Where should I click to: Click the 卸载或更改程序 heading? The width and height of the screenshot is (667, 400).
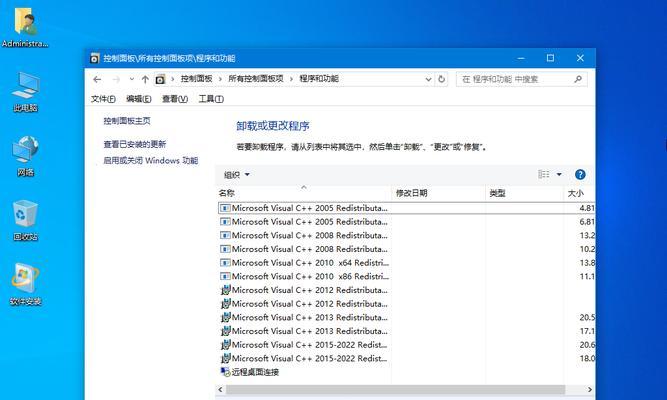click(273, 126)
